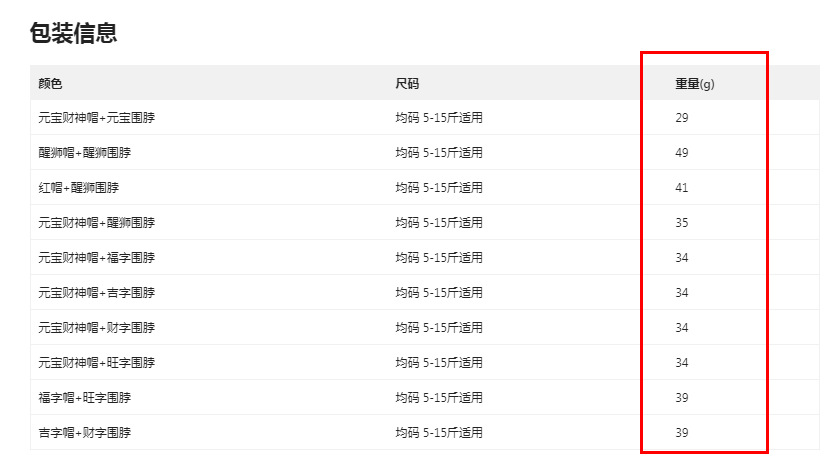The width and height of the screenshot is (831, 466).
Task: Select the 吉字帽+财字围脖 color cell
Action: 84,433
